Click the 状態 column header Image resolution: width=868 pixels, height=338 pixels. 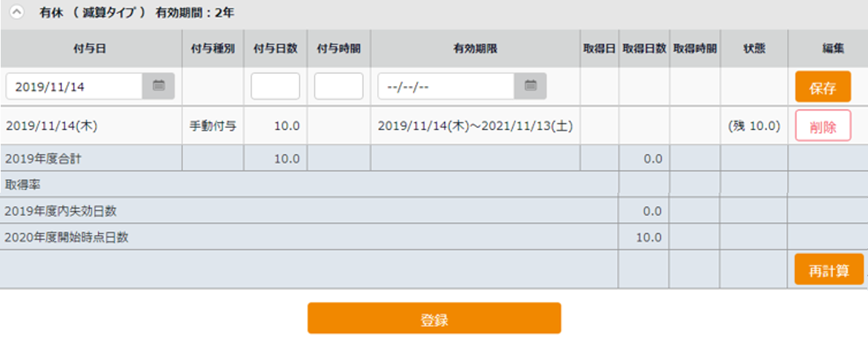[x=754, y=49]
